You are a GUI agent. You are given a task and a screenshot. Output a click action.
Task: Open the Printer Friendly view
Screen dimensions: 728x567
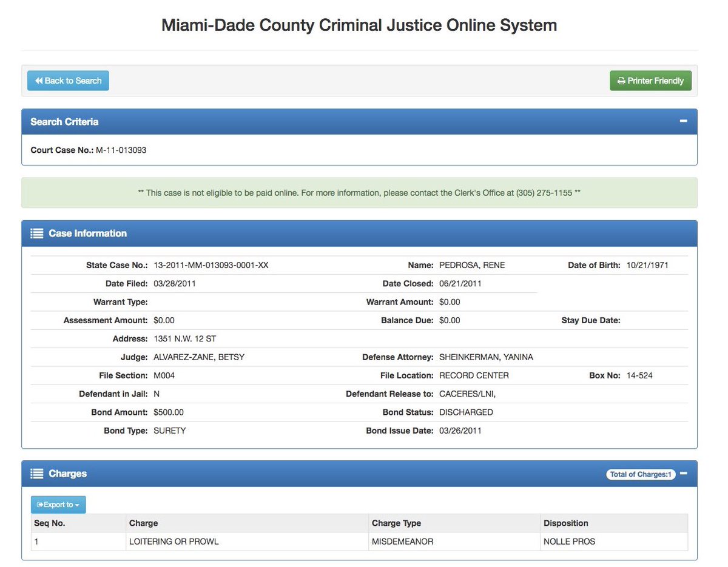(x=650, y=81)
